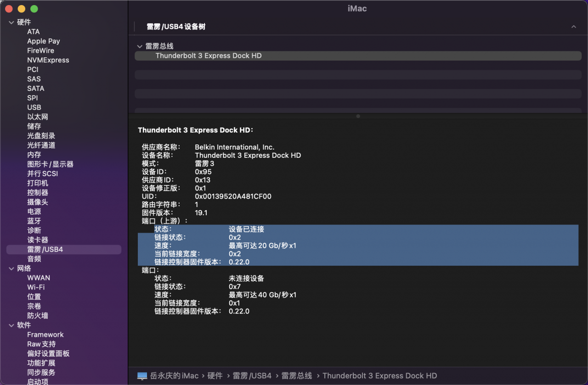Viewport: 588px width, 385px height.
Task: Select PCI in the sidebar
Action: tap(33, 70)
